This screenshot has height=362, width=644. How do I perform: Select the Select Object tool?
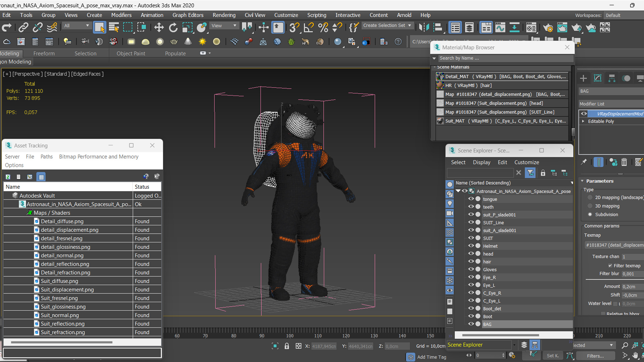pyautogui.click(x=99, y=27)
